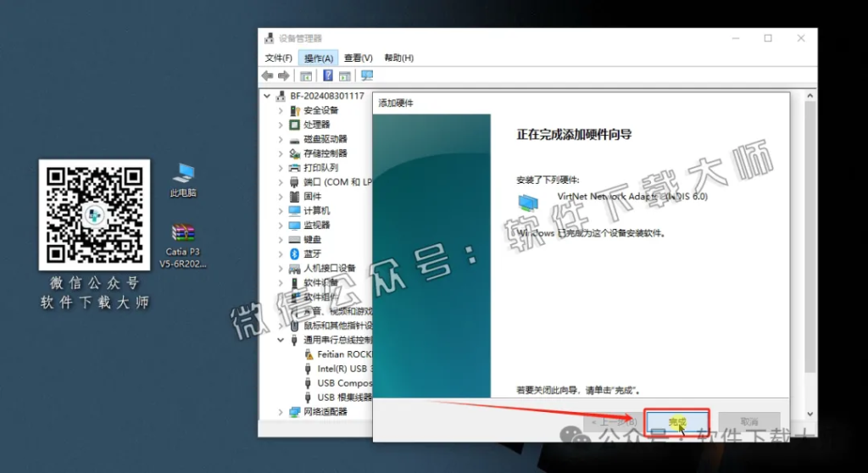Image resolution: width=868 pixels, height=473 pixels.
Task: Select the 端口 (COM 和 LPT) port icon
Action: [294, 182]
